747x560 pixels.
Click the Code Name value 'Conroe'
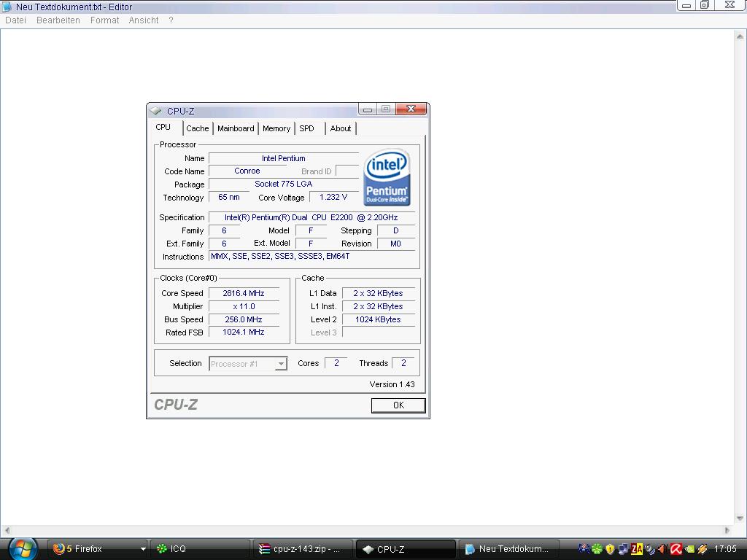coord(247,171)
